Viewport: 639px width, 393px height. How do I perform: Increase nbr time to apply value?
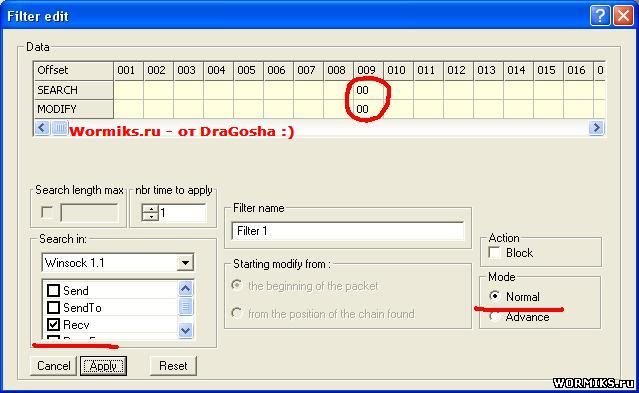(151, 208)
